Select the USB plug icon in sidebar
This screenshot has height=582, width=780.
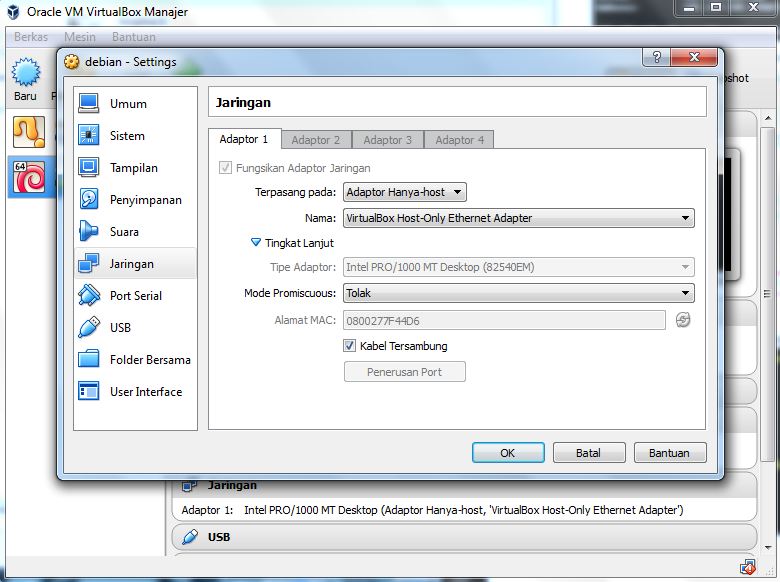89,327
